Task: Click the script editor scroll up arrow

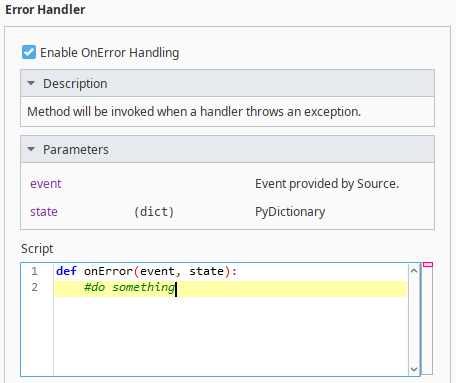Action: [x=414, y=271]
